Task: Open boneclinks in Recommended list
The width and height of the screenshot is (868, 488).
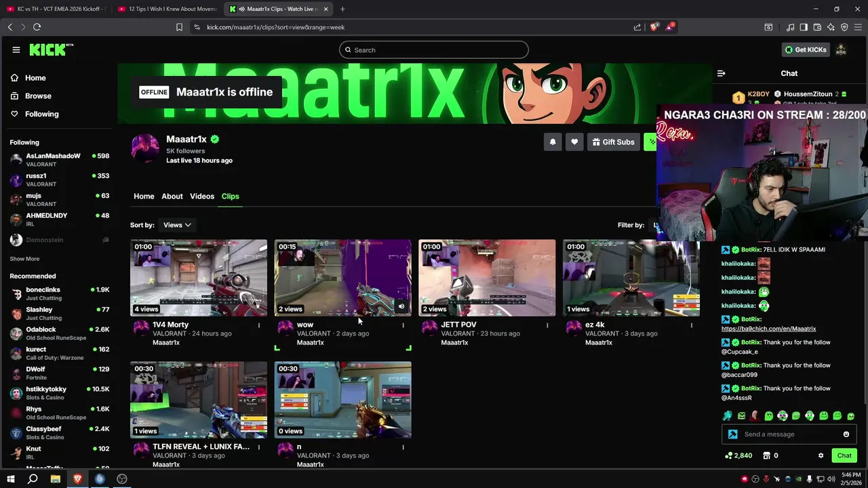Action: 59,293
